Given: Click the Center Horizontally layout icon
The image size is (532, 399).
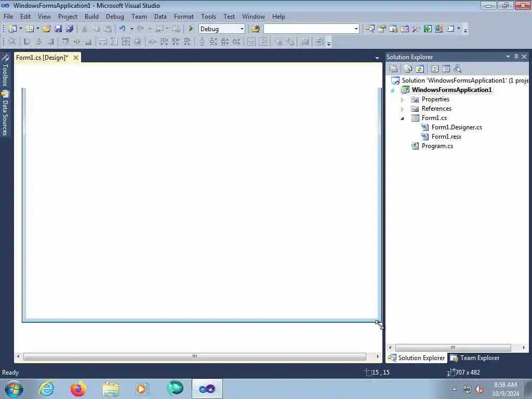Looking at the screenshot, I should [x=251, y=42].
